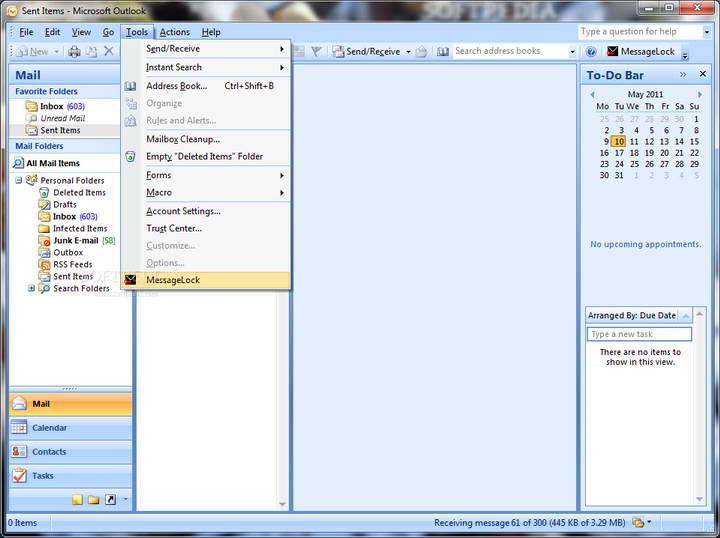Go to next month in calendar

[700, 95]
